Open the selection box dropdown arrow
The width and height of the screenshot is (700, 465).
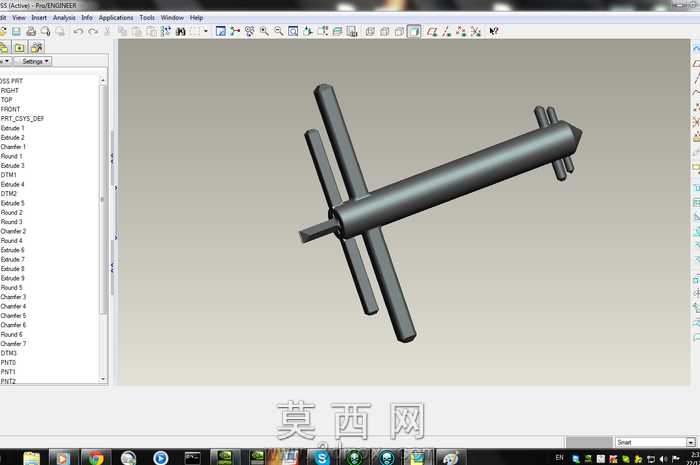[x=206, y=31]
